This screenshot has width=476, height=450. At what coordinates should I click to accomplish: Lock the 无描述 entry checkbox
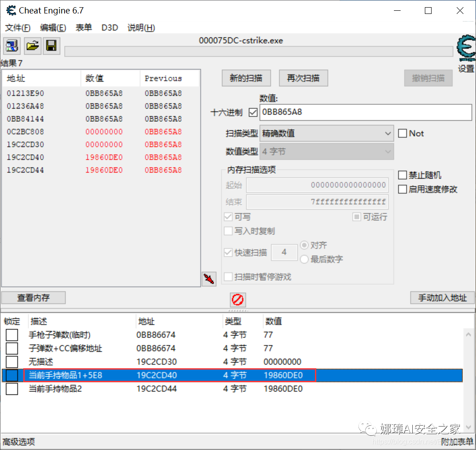point(12,362)
